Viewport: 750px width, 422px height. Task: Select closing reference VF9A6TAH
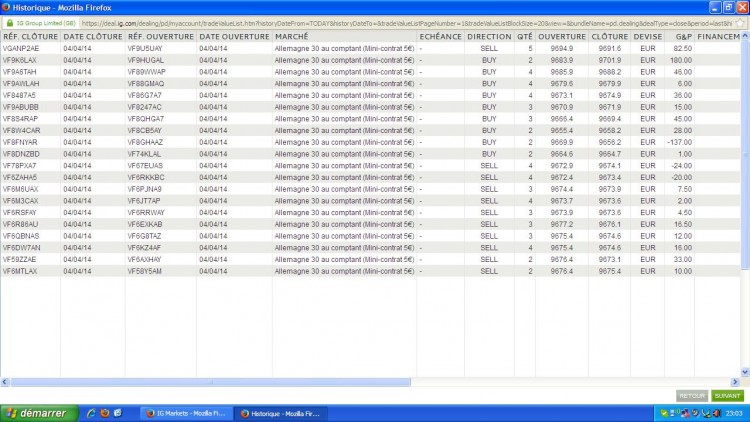pyautogui.click(x=19, y=72)
